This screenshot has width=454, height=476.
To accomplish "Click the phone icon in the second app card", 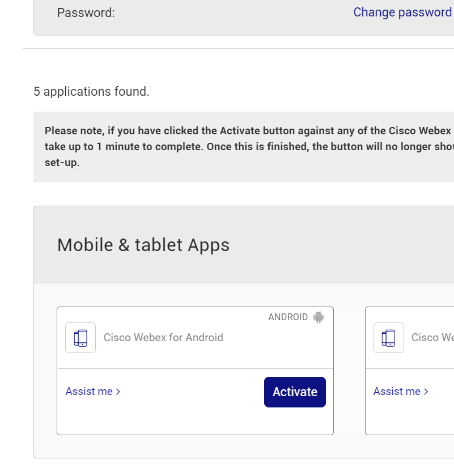I will [x=389, y=338].
